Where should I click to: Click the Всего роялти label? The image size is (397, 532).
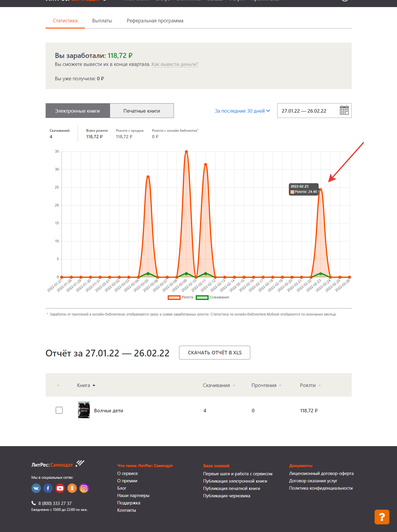click(x=97, y=131)
